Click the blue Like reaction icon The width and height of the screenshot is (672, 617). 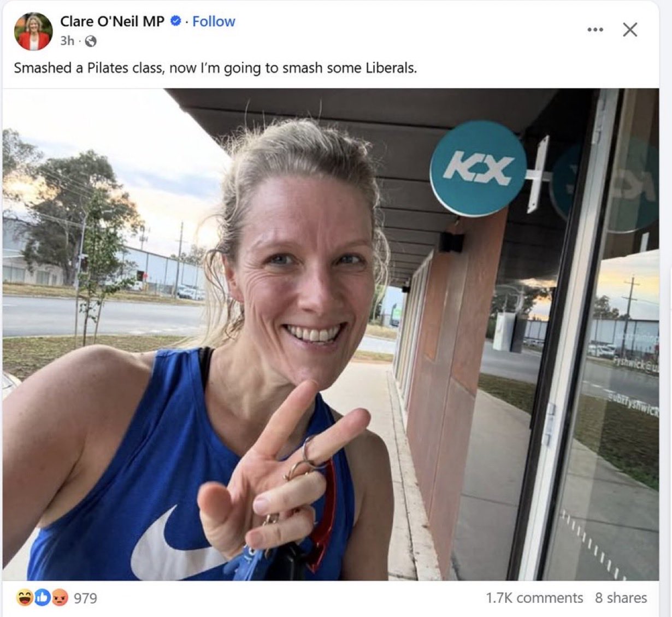tap(42, 598)
